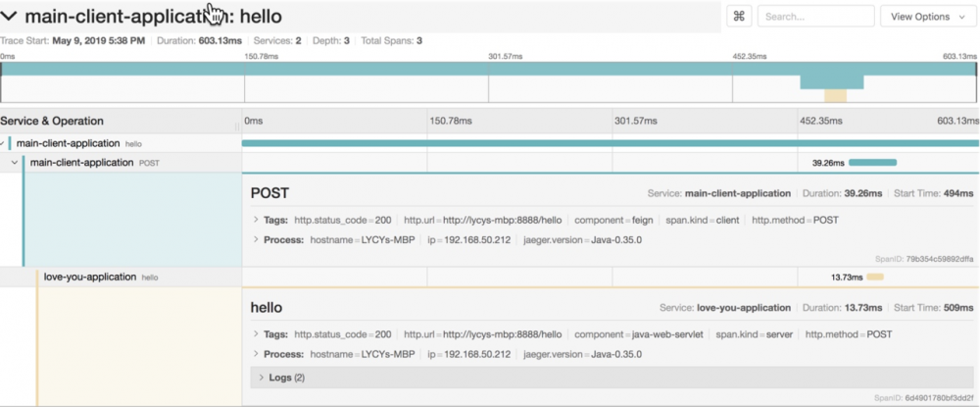Image resolution: width=980 pixels, height=407 pixels.
Task: Click the minimap yellow span block
Action: [x=836, y=96]
